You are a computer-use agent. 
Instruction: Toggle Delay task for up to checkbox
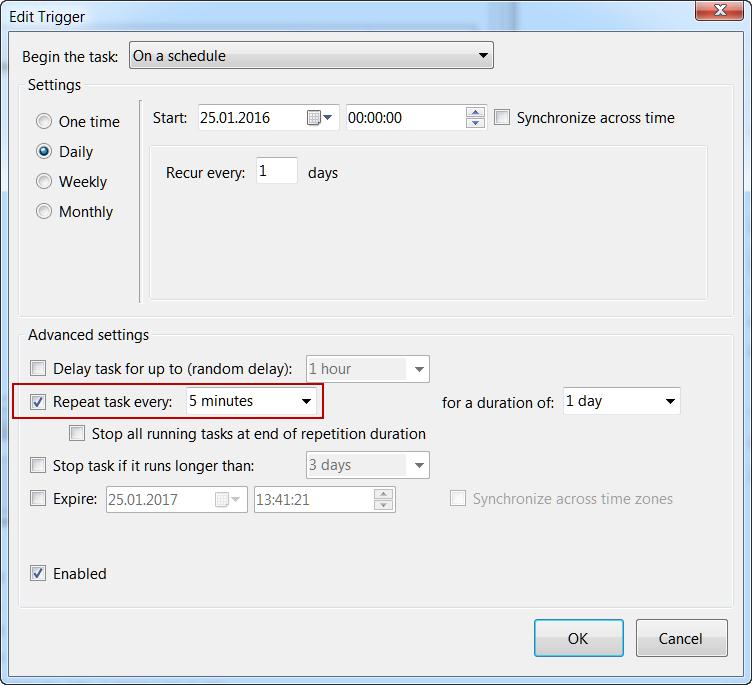tap(38, 368)
